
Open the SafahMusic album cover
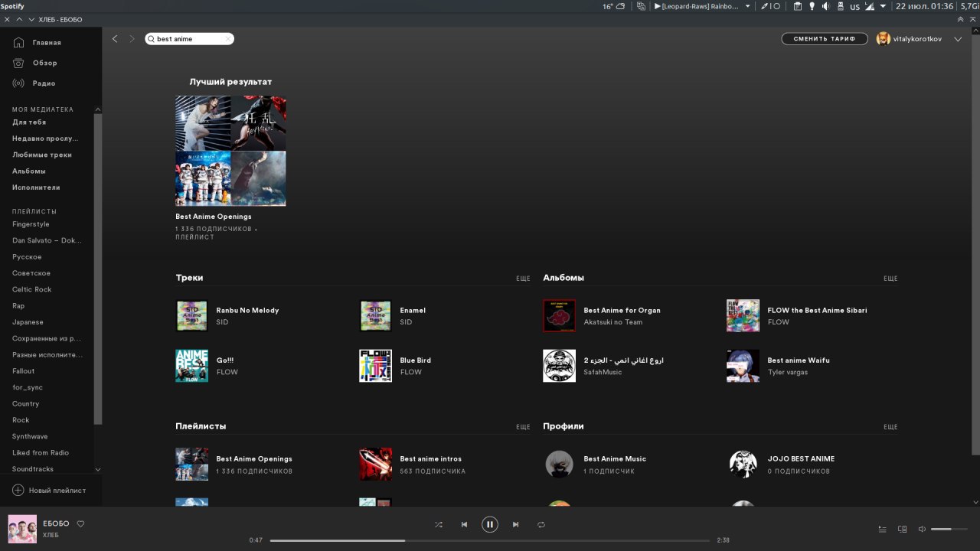pos(559,366)
